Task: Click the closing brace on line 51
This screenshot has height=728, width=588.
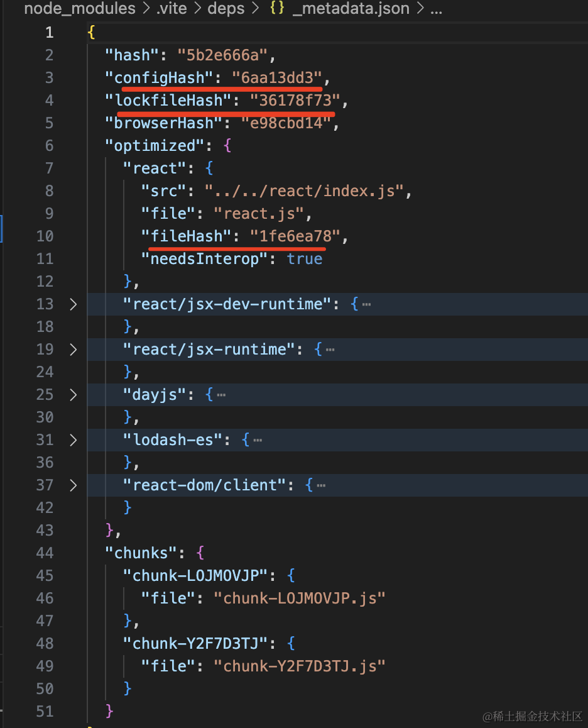Action: tap(109, 711)
